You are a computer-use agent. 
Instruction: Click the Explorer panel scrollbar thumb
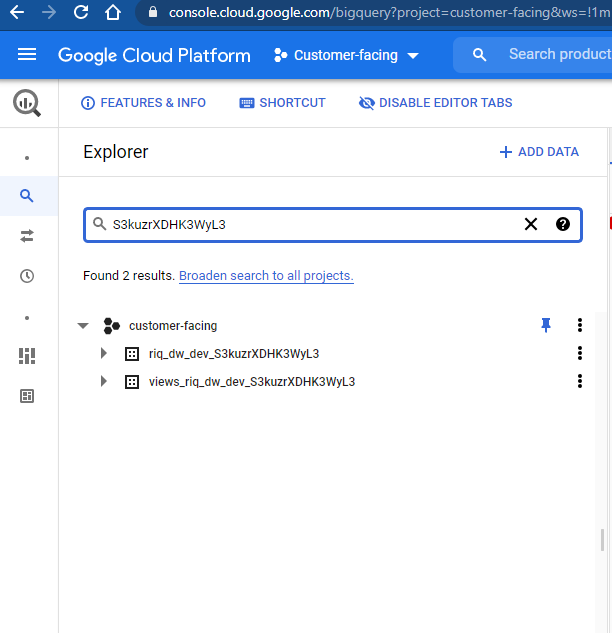pyautogui.click(x=602, y=540)
